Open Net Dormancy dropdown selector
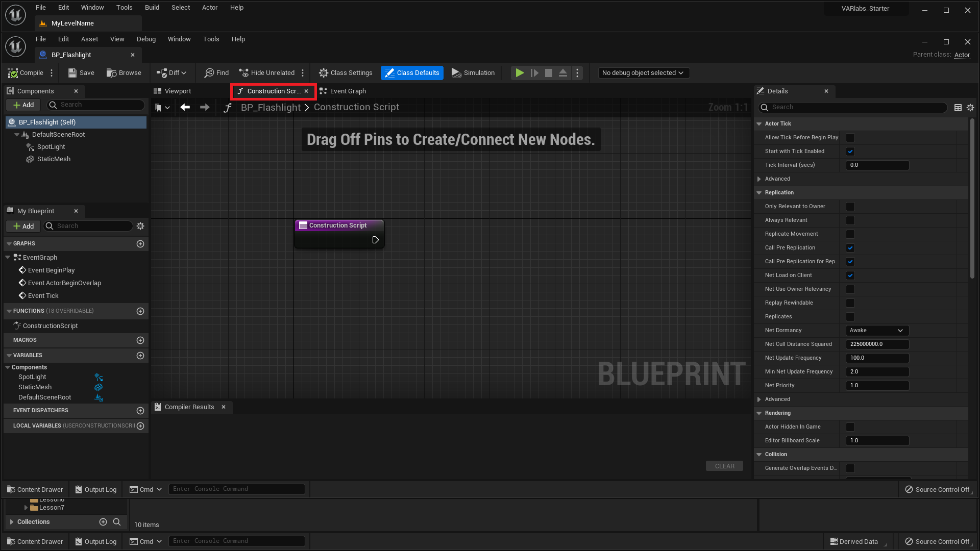980x551 pixels. click(x=875, y=330)
